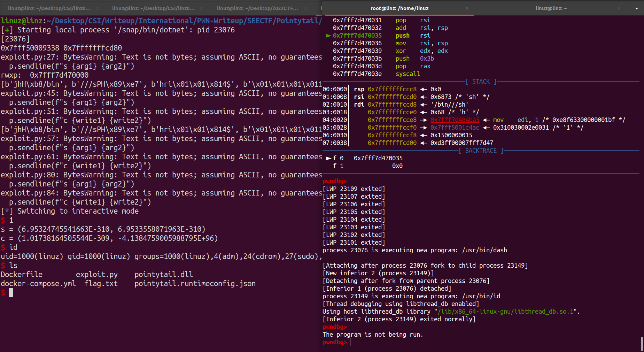Screen dimensions: 644x352
Task: Click the 's = (6.95324745541663E-310' output line
Action: pos(103,229)
